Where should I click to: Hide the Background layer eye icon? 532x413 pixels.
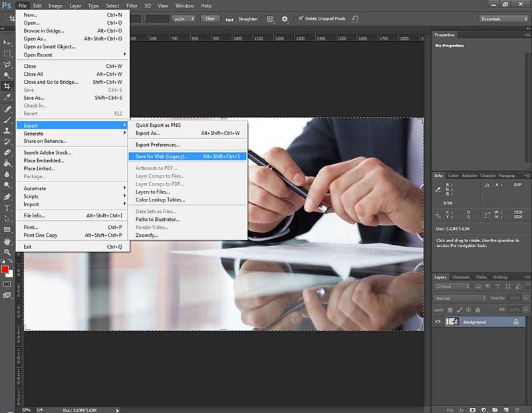[438, 322]
